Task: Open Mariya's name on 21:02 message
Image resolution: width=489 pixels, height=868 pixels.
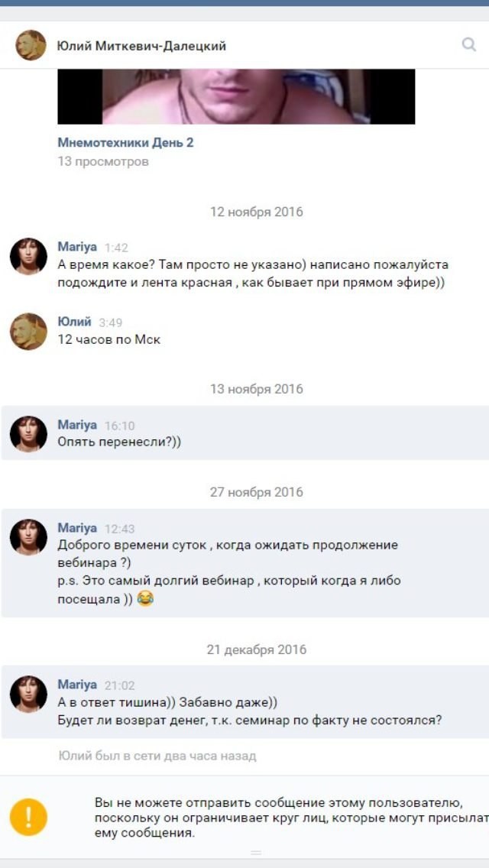Action: point(77,685)
